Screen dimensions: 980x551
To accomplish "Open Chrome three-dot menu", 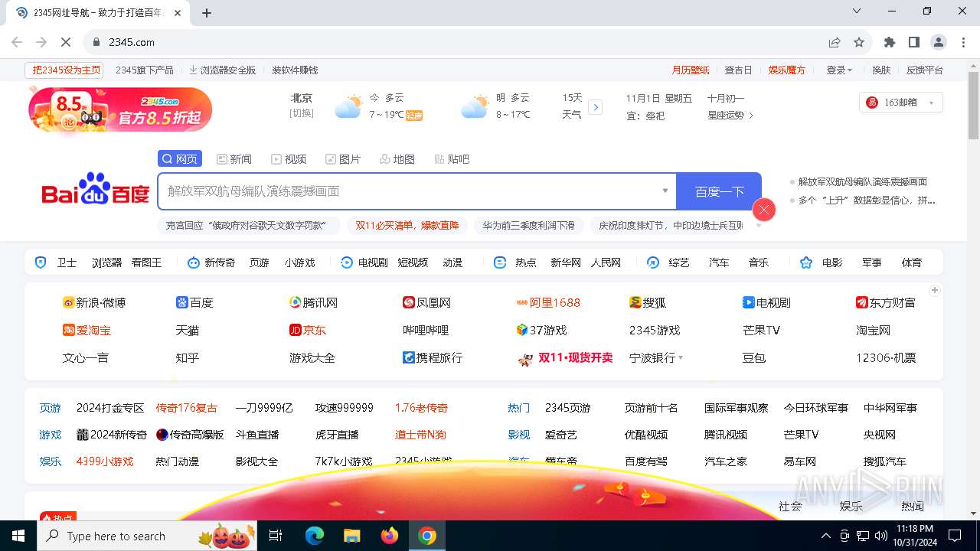I will [x=962, y=42].
